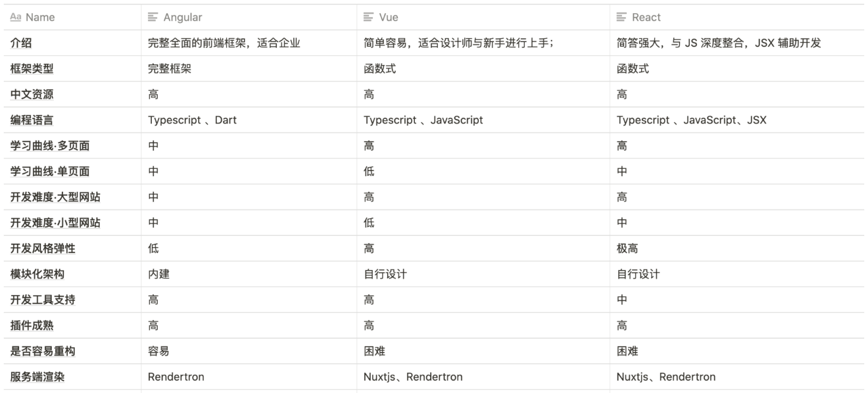Edit Angular's 完整全面的前端框架 intro cell

pyautogui.click(x=224, y=43)
